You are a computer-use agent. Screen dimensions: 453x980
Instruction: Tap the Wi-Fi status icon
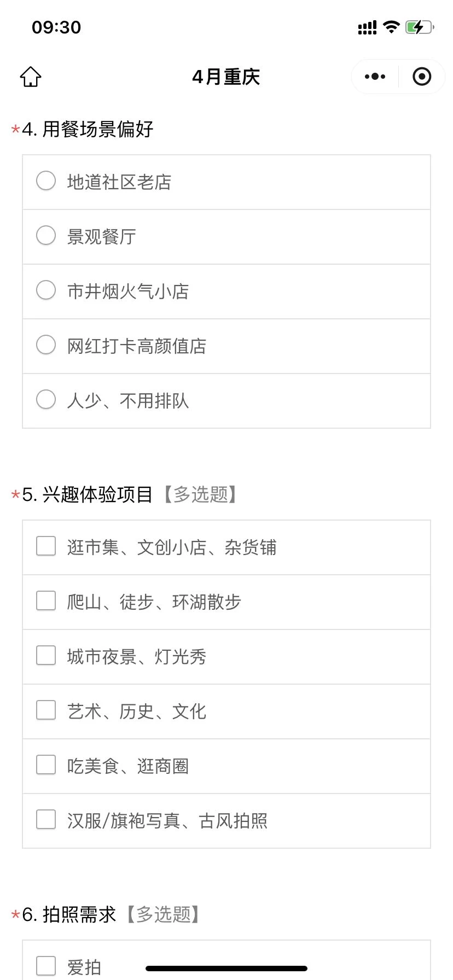coord(391,27)
